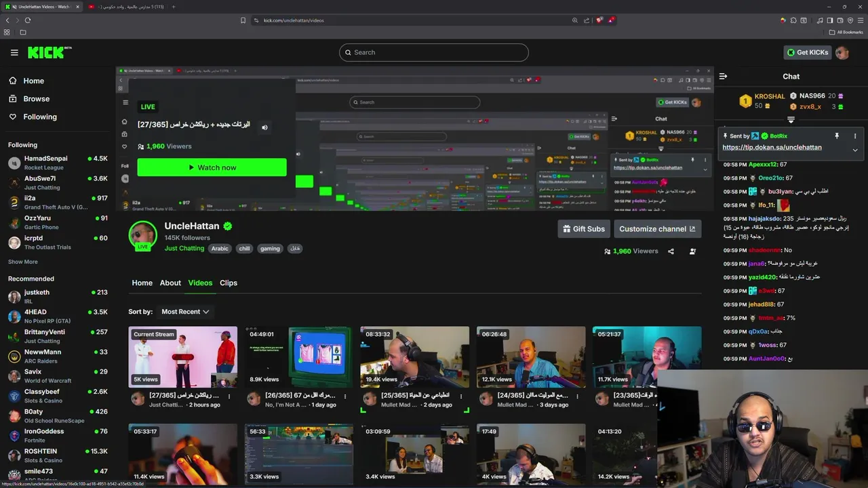
Task: Click the pin icon on pinned message
Action: point(837,136)
